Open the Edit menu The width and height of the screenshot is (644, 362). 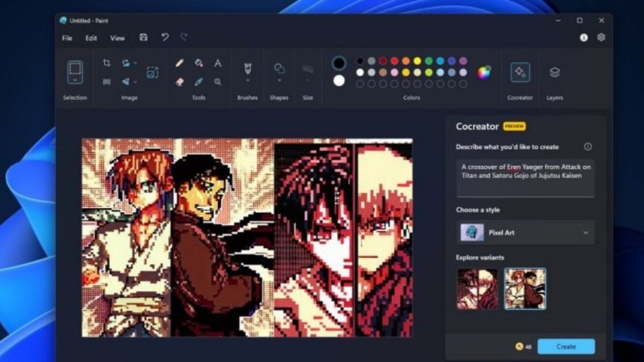point(90,38)
